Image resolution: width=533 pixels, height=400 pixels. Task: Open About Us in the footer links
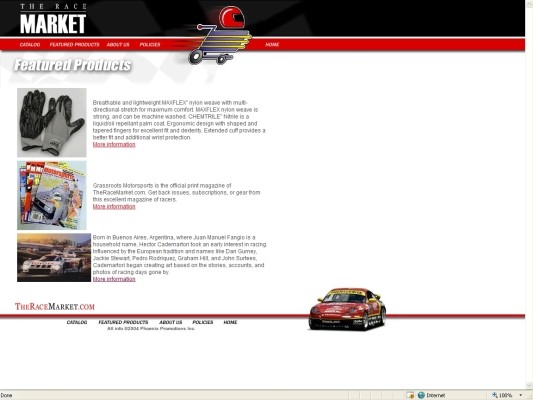tap(171, 322)
